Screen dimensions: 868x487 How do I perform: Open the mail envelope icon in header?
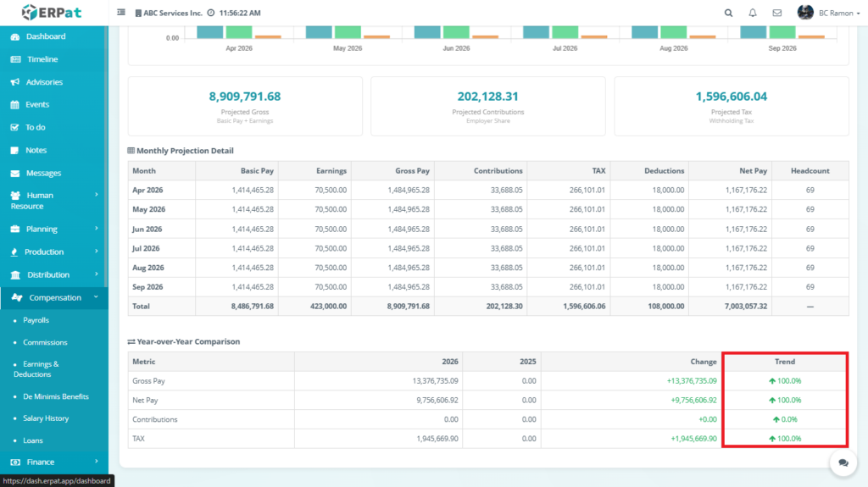pos(776,13)
